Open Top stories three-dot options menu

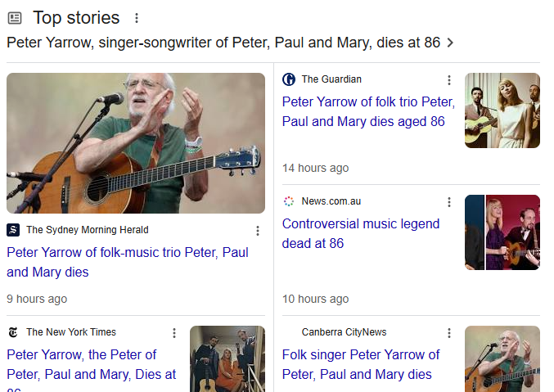(x=137, y=18)
